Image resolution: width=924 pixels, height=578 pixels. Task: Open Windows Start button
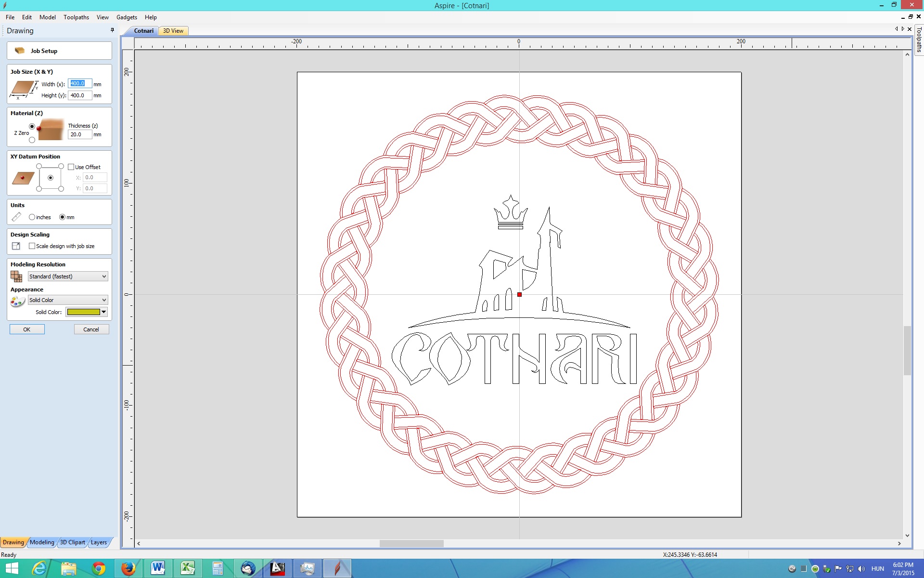[12, 568]
